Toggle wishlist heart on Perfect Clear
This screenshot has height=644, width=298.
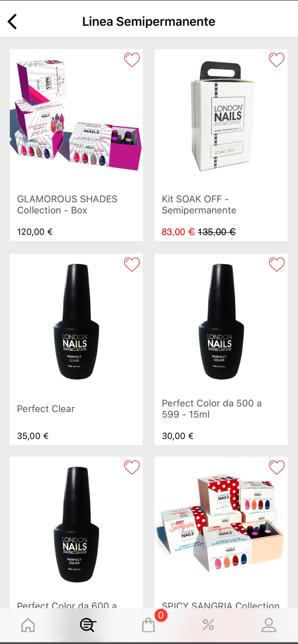point(132,264)
